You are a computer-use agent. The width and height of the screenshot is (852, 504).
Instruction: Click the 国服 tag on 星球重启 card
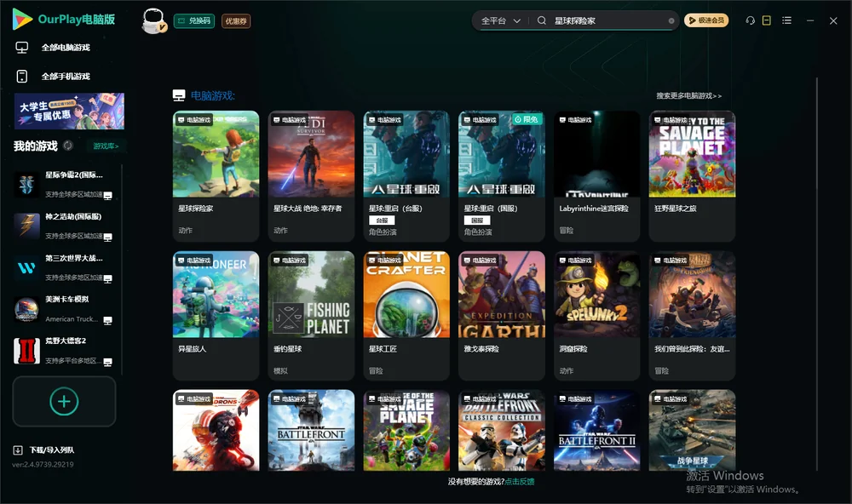(477, 220)
